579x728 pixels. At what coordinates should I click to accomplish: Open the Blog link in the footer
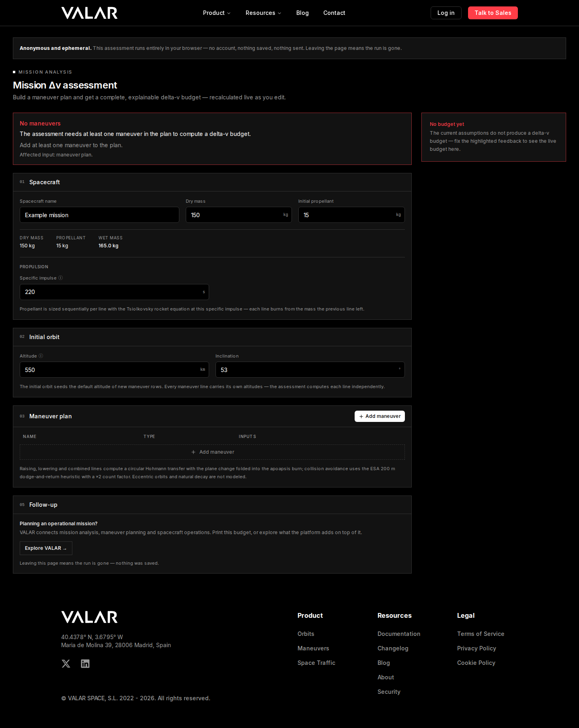(384, 663)
